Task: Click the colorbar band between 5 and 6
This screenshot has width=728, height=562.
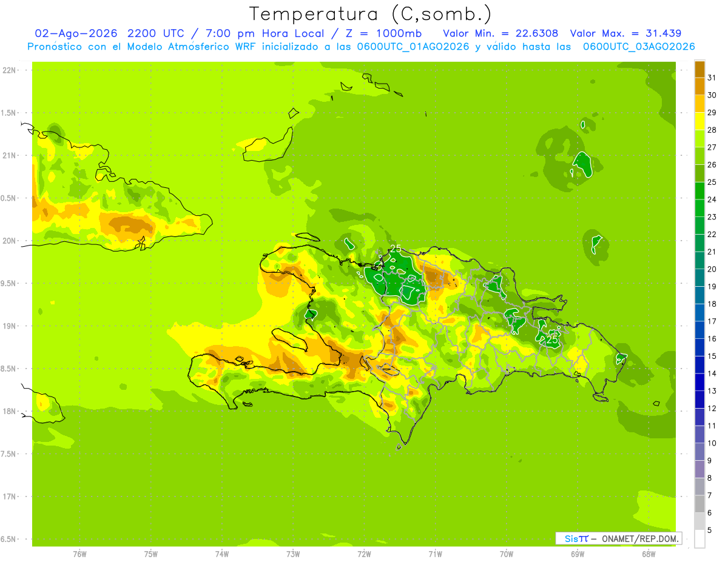Action: pyautogui.click(x=699, y=521)
